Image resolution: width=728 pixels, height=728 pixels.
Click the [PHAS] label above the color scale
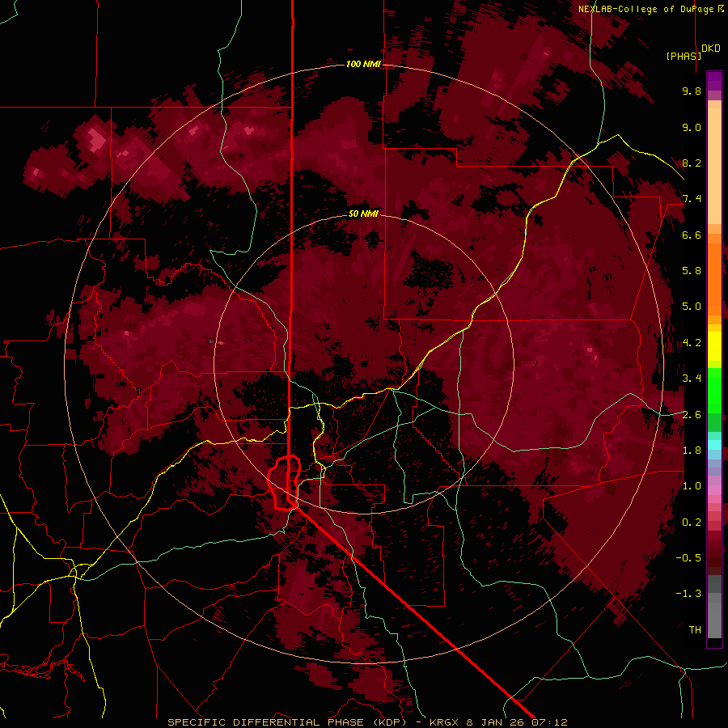pyautogui.click(x=684, y=56)
